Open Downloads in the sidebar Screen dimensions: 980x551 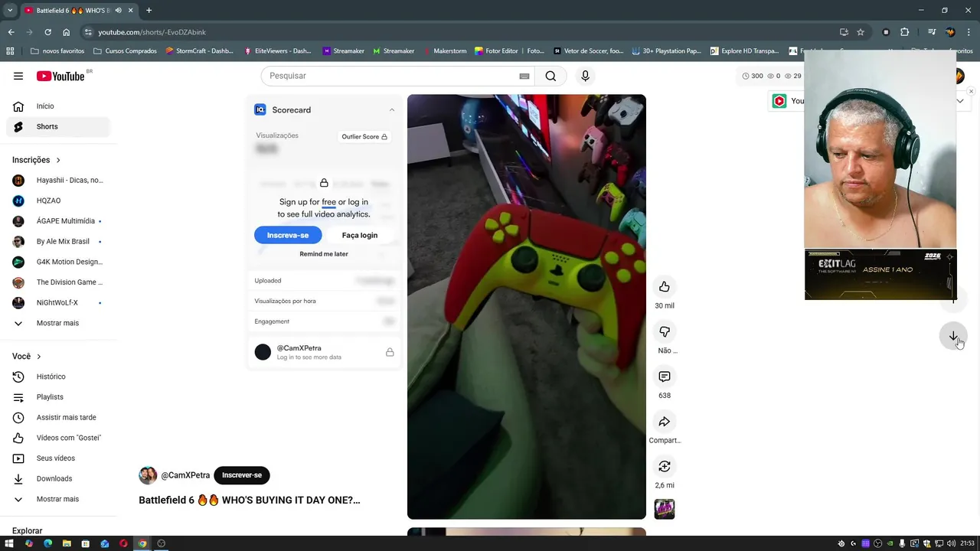(x=58, y=478)
